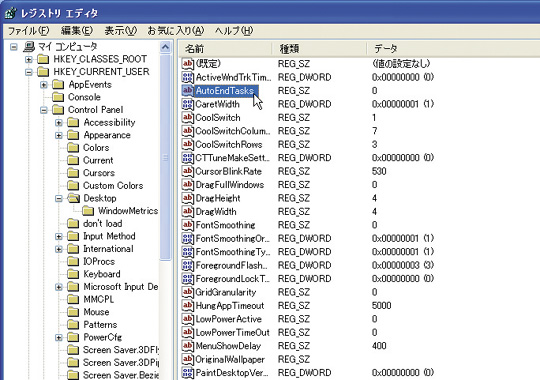540x380 pixels.
Task: Collapse the Desktop key
Action: [x=59, y=199]
